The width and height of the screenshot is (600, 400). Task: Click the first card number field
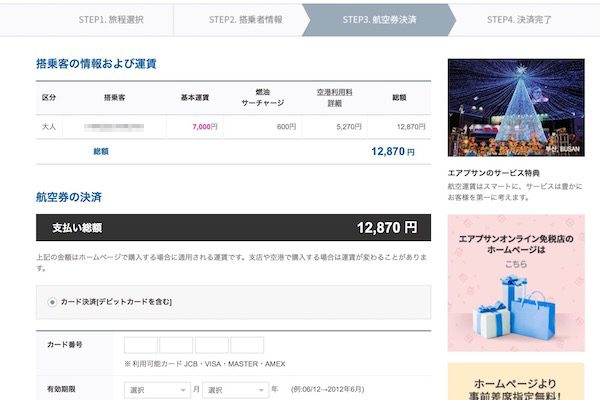[140, 345]
